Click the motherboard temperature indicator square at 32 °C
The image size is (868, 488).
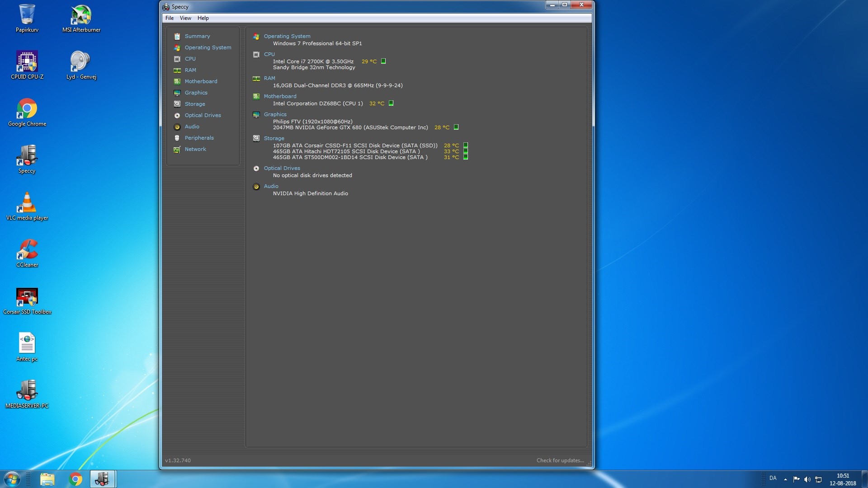pyautogui.click(x=391, y=103)
